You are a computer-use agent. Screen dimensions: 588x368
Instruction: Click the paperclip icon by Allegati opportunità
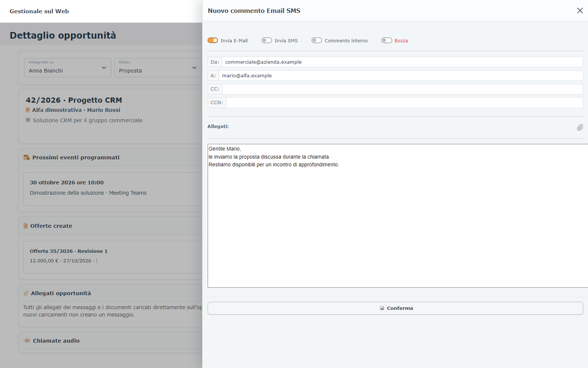click(x=26, y=293)
